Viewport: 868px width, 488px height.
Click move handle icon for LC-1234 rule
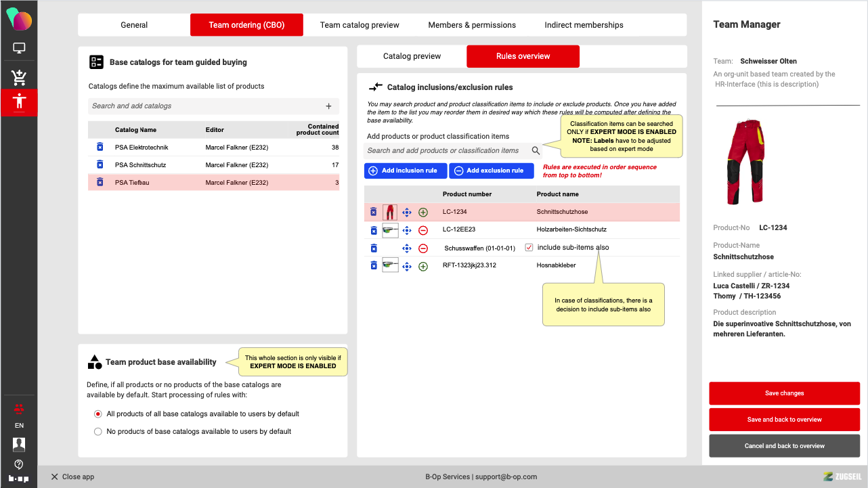click(407, 213)
